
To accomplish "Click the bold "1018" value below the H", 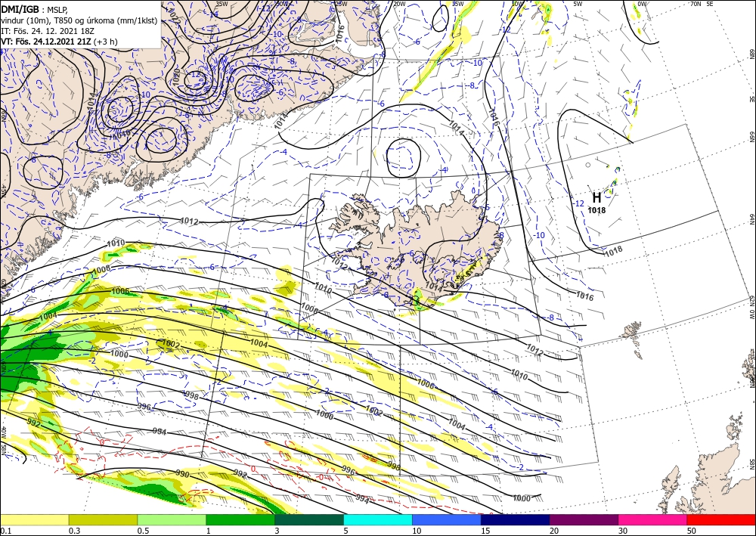I will click(x=596, y=210).
